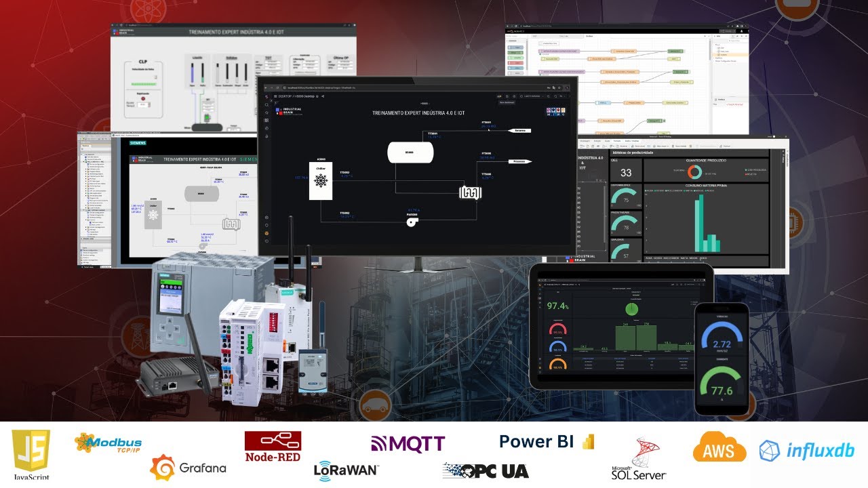Open Last 5 minutes time range dropdown
Viewport: 868px width, 488px height.
[532, 96]
